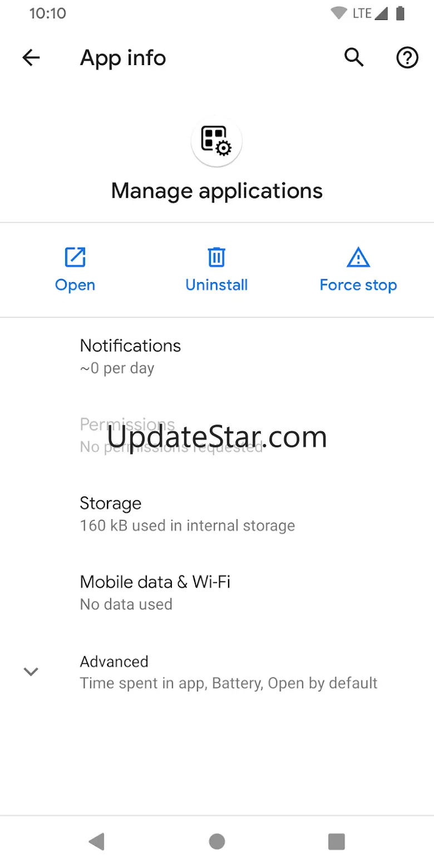Tap the Uninstall trash can icon
The image size is (434, 868).
[216, 257]
